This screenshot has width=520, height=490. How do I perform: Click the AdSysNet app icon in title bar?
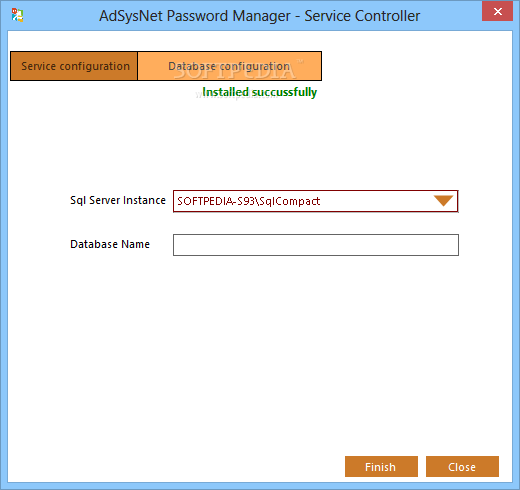tap(17, 15)
